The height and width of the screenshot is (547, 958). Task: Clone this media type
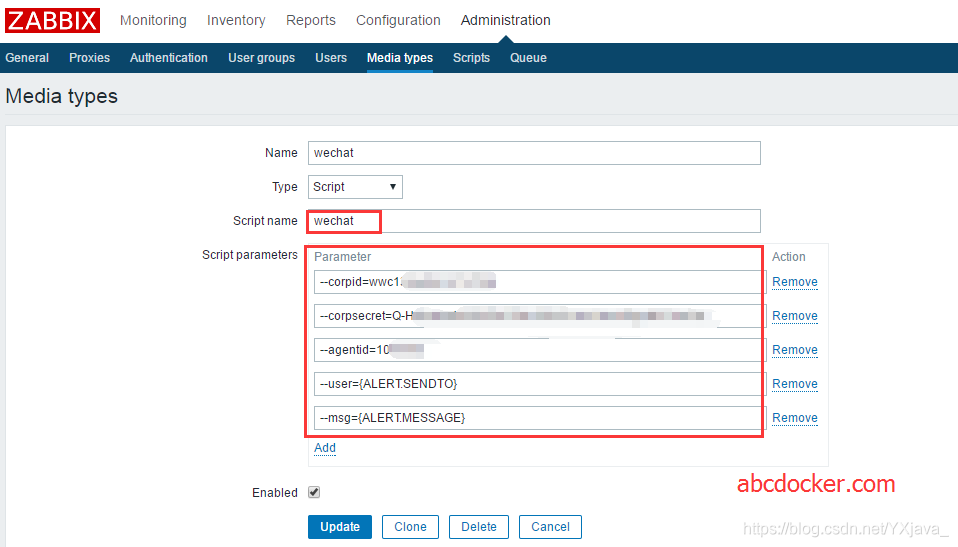click(410, 527)
